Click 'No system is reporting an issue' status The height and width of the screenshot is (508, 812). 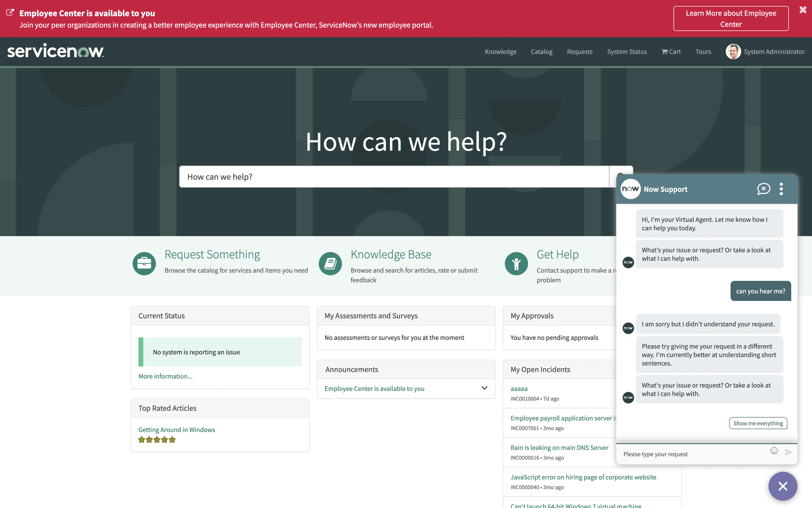click(x=220, y=352)
